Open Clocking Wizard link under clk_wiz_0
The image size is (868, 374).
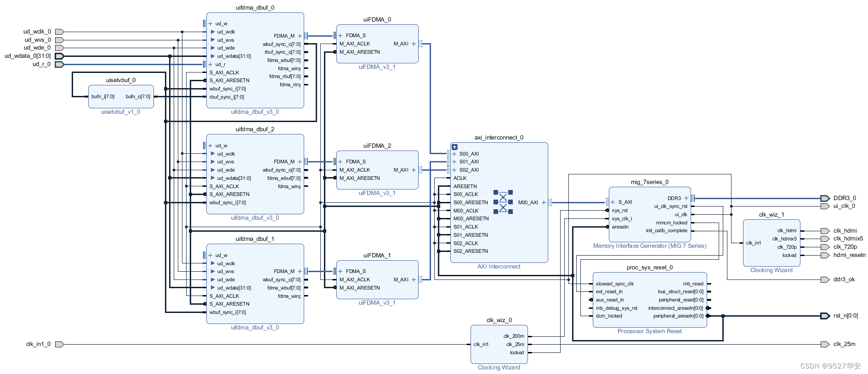point(499,368)
